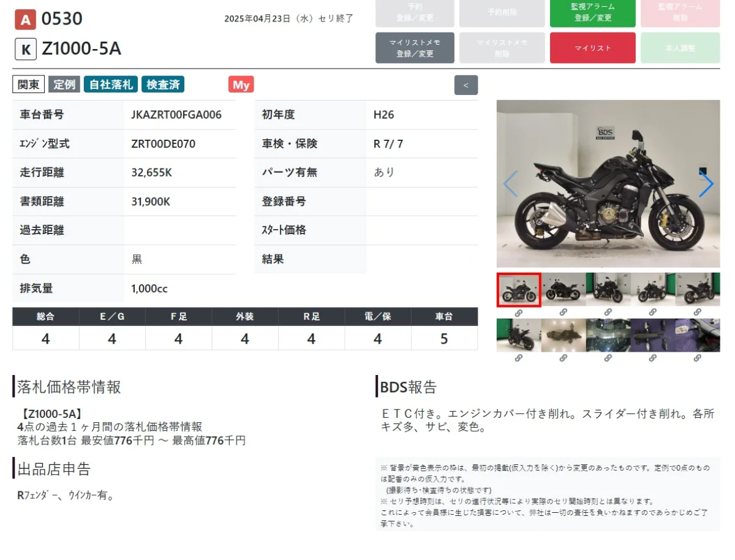Click the next image arrow on the photo
Image resolution: width=735 pixels, height=560 pixels.
point(706,184)
